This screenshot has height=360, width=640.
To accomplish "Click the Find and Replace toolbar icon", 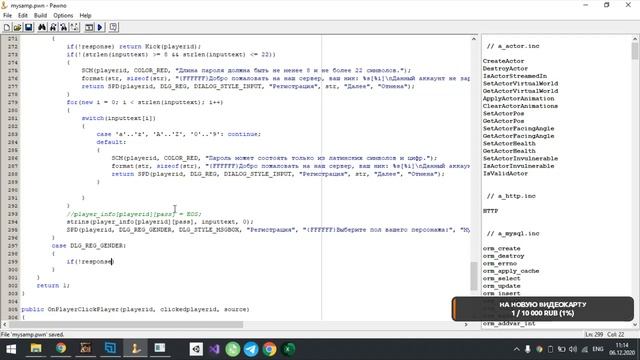I will pos(64,27).
